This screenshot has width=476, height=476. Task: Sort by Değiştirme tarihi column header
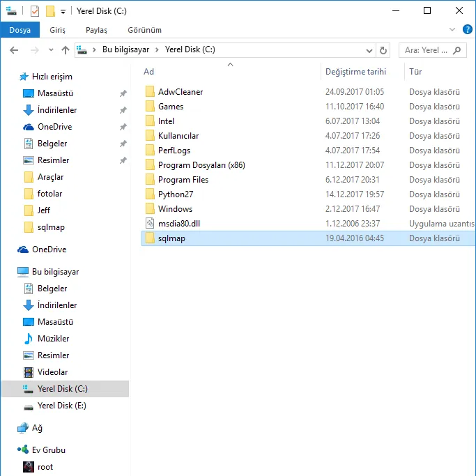[x=355, y=72]
